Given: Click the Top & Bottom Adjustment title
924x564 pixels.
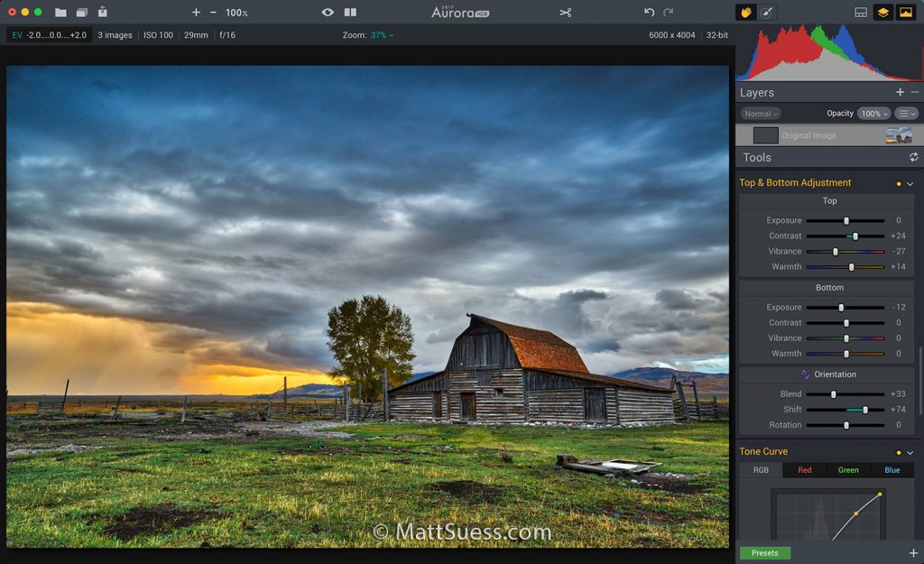Looking at the screenshot, I should click(x=795, y=182).
